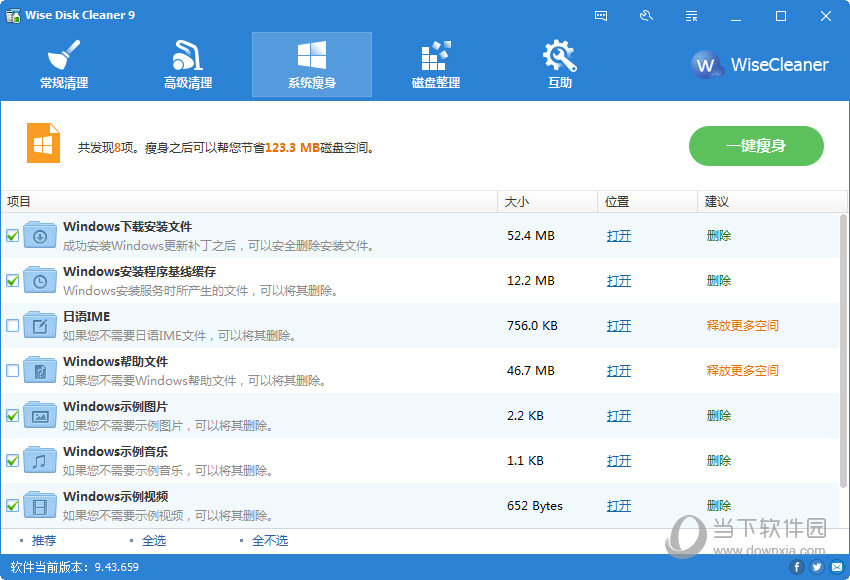Open the title bar menu list icon
The height and width of the screenshot is (580, 850).
tap(691, 16)
